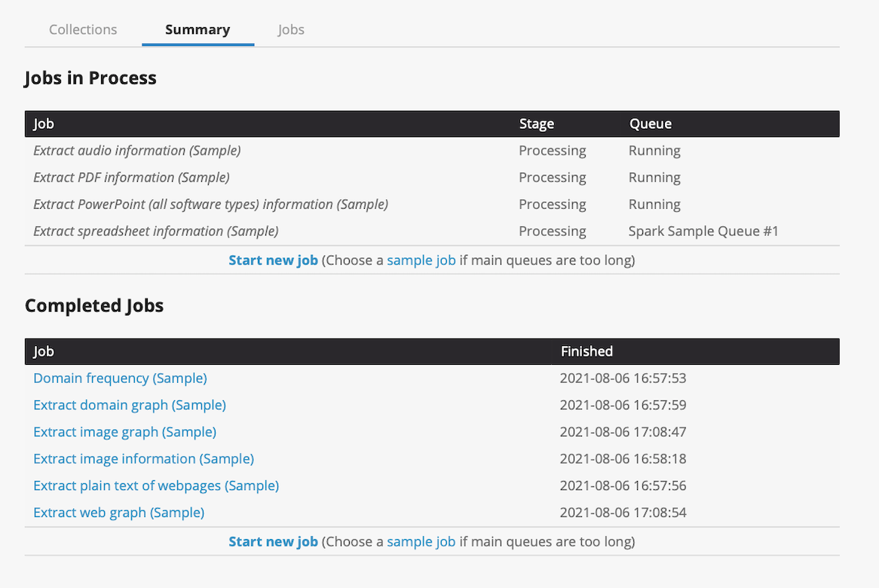Click the Finished column header
The height and width of the screenshot is (588, 879).
point(587,352)
